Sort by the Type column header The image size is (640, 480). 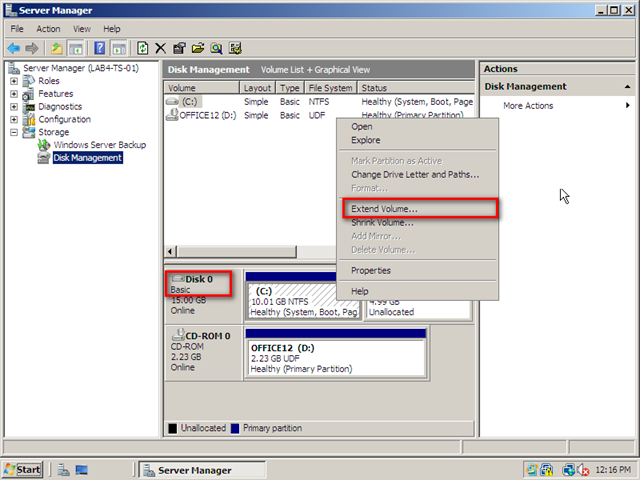click(290, 88)
